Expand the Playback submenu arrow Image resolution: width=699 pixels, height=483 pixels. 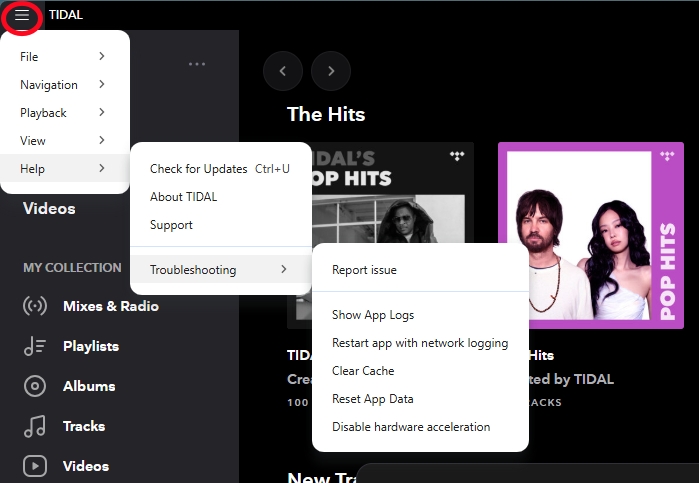click(x=102, y=112)
